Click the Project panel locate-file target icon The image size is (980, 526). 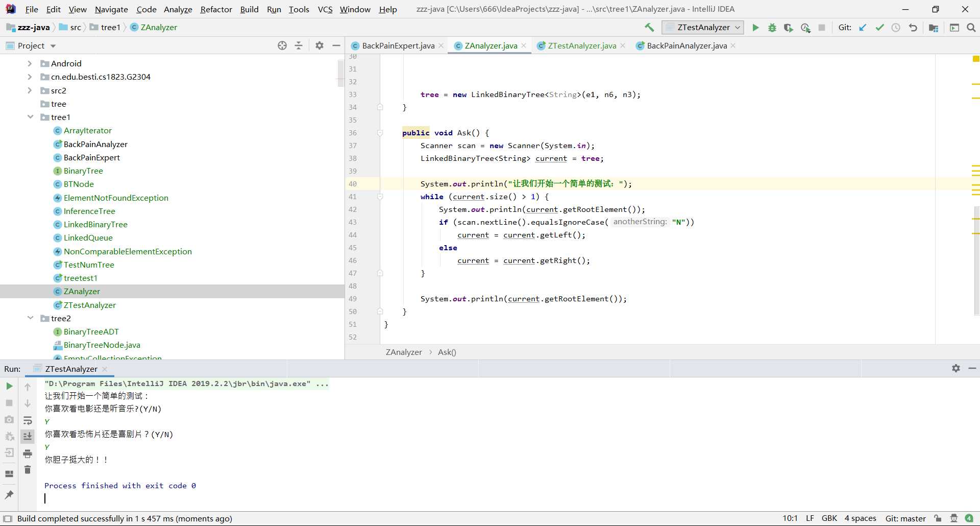(282, 45)
